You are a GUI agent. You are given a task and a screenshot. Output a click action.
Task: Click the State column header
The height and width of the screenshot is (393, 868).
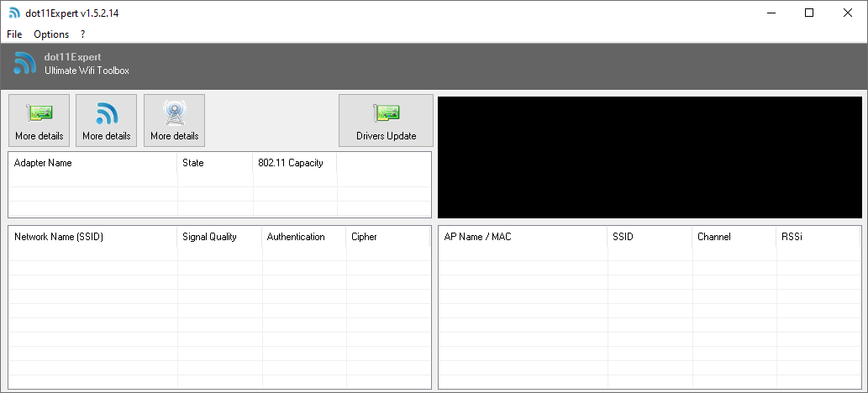pyautogui.click(x=215, y=163)
